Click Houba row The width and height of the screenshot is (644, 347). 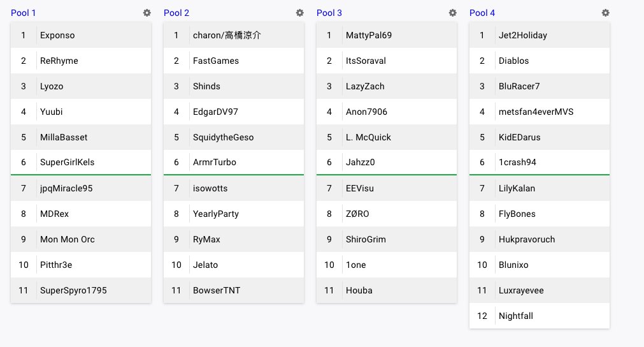[387, 290]
